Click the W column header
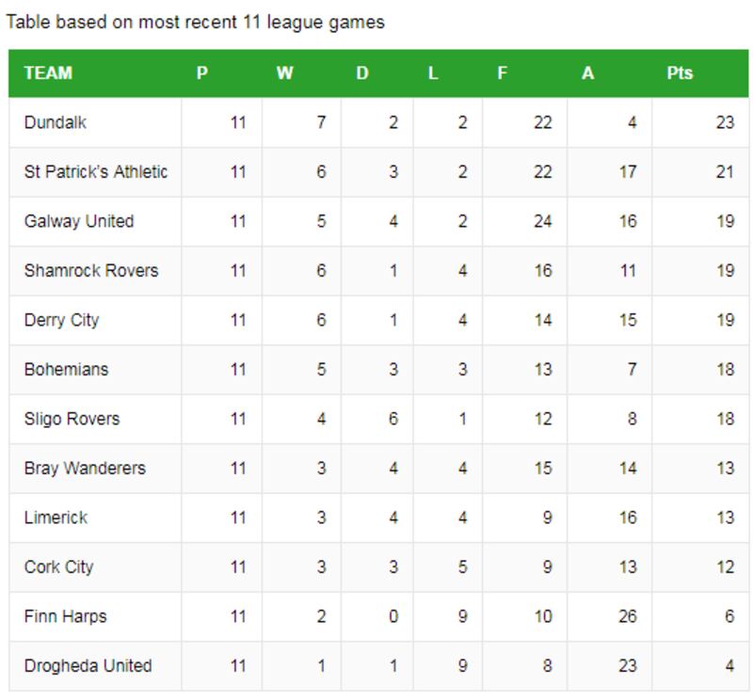The height and width of the screenshot is (700, 753). (284, 73)
